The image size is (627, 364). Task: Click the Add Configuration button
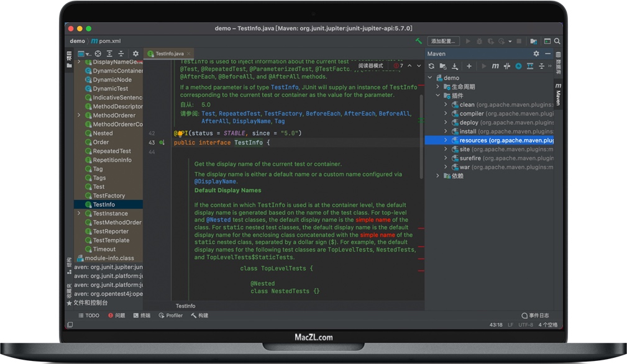pyautogui.click(x=444, y=41)
